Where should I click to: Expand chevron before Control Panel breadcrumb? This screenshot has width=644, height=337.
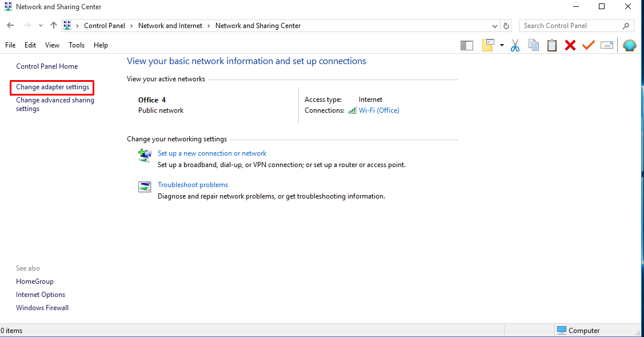click(77, 26)
